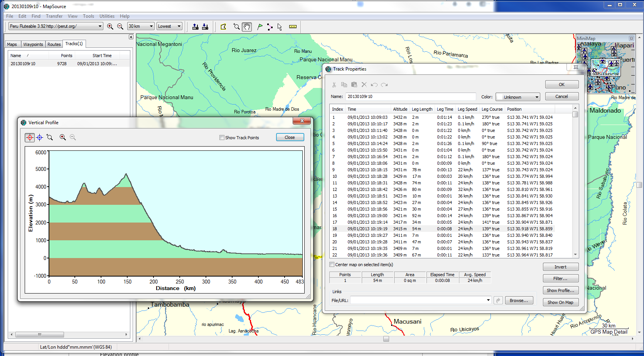The image size is (644, 356).
Task: Check Center map on selected item(s)
Action: point(332,265)
